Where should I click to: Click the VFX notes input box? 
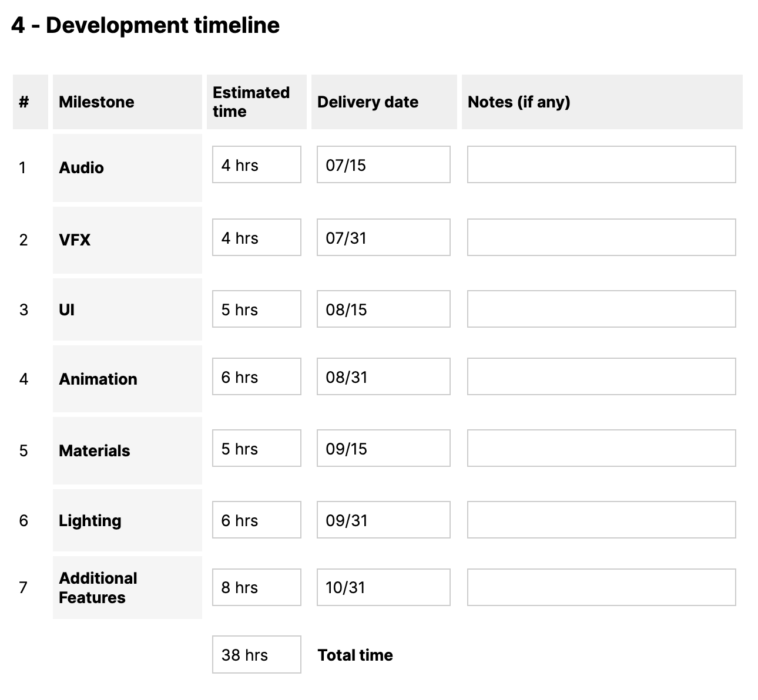point(601,238)
